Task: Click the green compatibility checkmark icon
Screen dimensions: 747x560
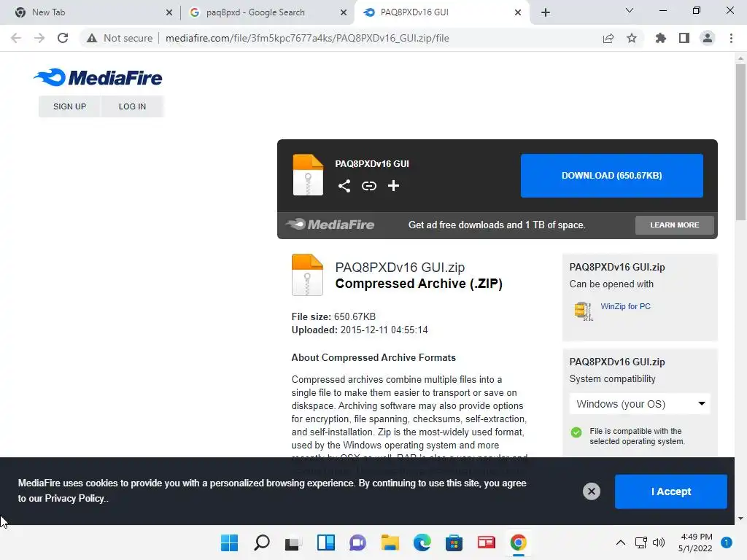Action: tap(576, 432)
